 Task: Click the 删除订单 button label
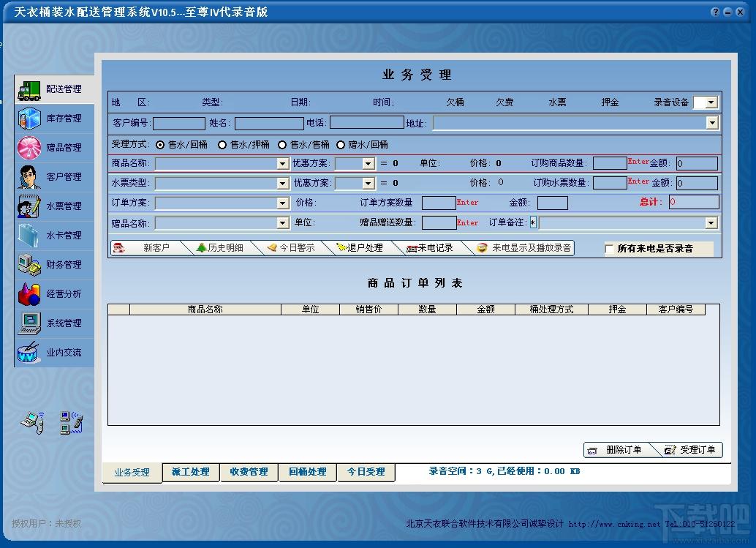[624, 450]
